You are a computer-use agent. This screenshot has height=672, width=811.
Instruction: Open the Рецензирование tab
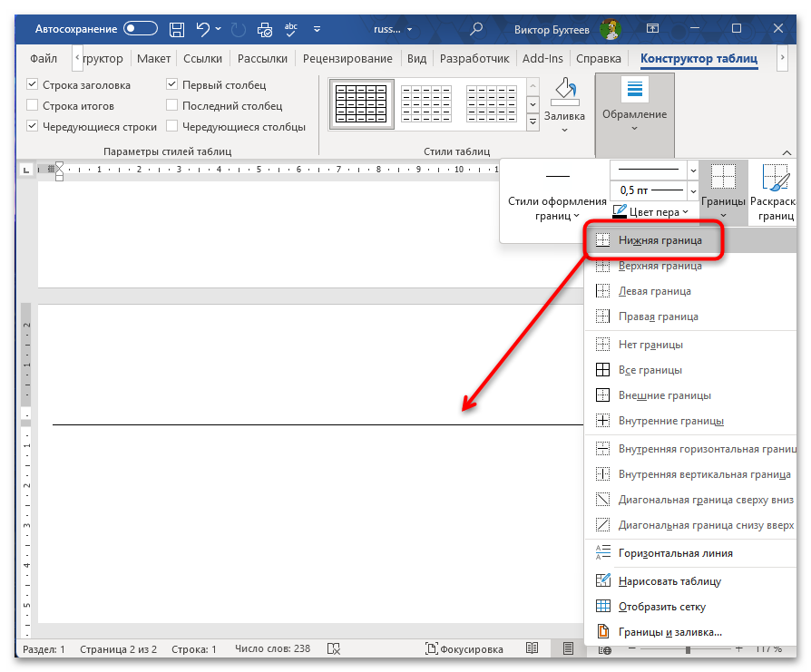coord(347,58)
